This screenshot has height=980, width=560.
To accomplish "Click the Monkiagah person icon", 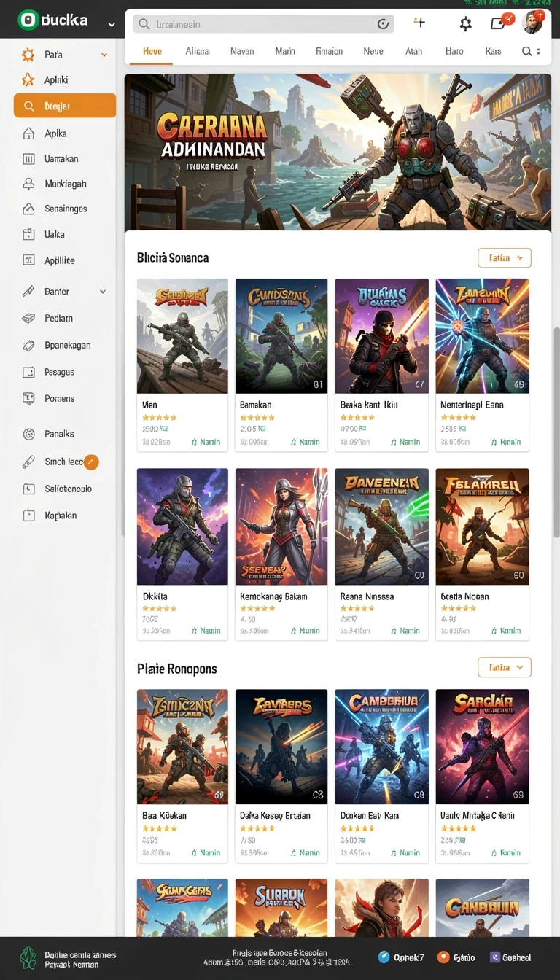I will coord(29,184).
